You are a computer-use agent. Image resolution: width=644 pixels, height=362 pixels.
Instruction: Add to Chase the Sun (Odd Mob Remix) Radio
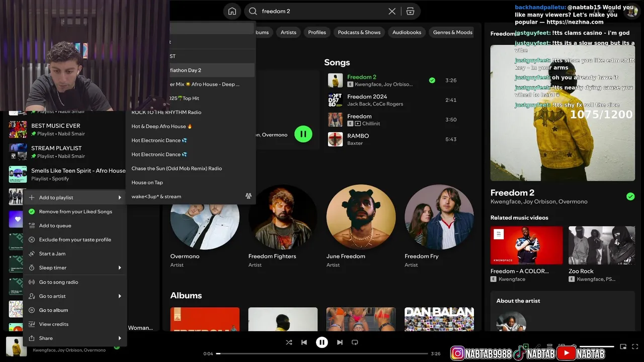(x=191, y=168)
